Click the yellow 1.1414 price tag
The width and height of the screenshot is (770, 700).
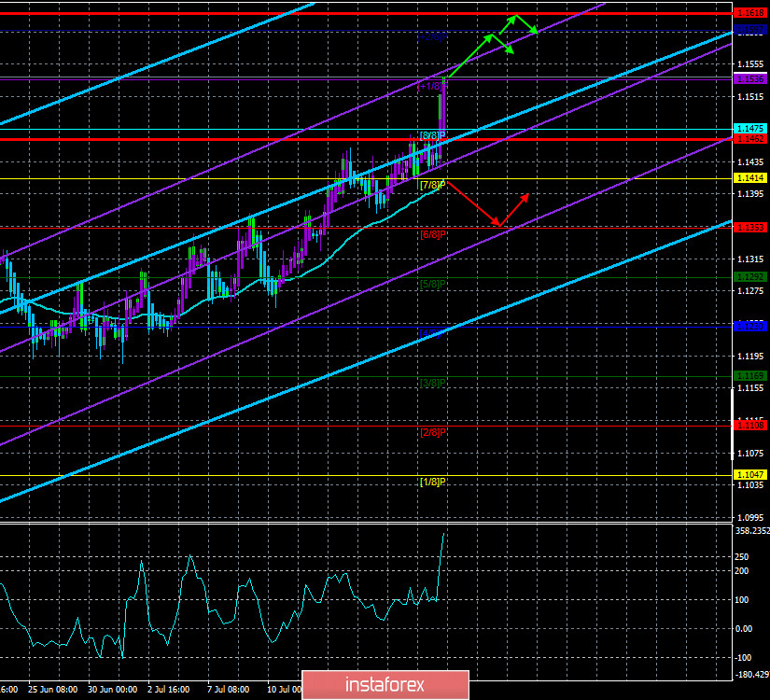pos(750,177)
